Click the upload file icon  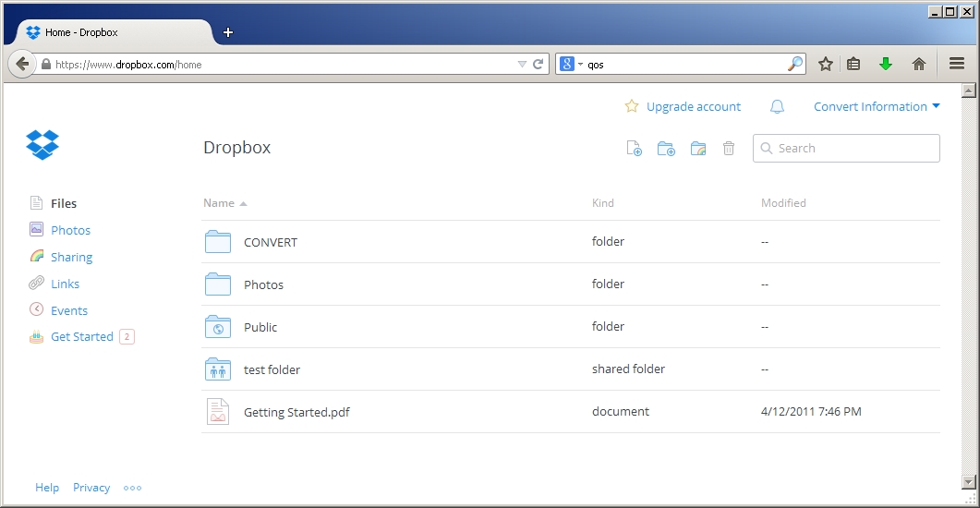click(x=634, y=149)
